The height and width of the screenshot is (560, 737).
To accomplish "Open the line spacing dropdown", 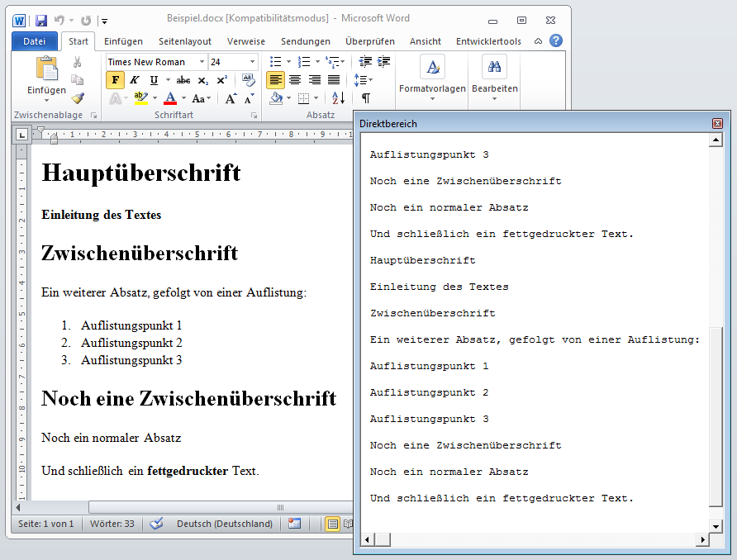I will pos(362,79).
